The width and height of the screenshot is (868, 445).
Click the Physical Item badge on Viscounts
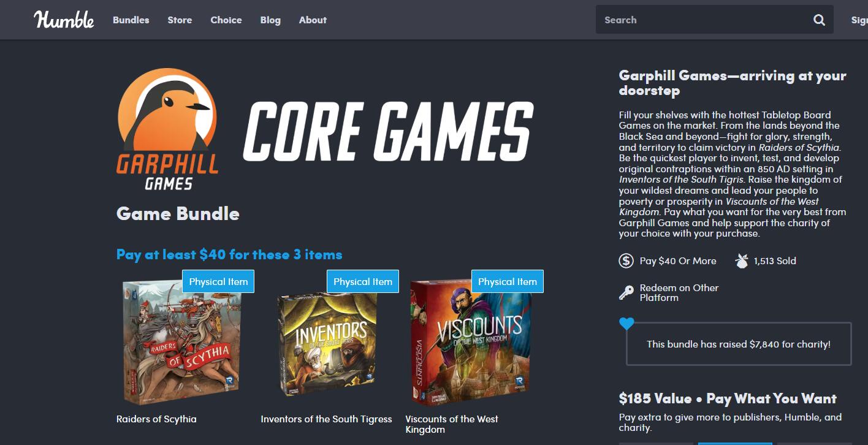pos(508,281)
